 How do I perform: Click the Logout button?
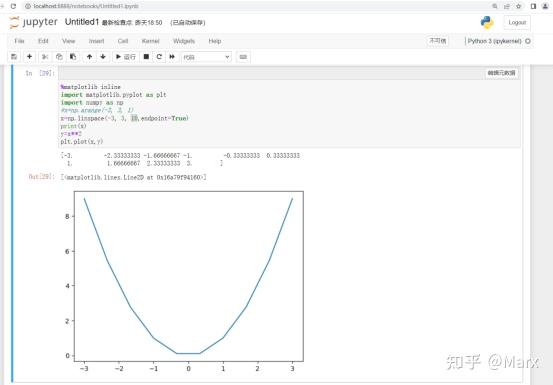pyautogui.click(x=517, y=23)
